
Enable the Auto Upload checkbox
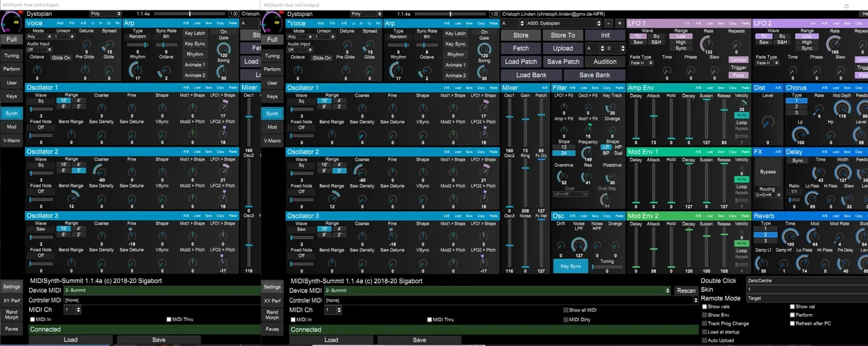pyautogui.click(x=705, y=340)
